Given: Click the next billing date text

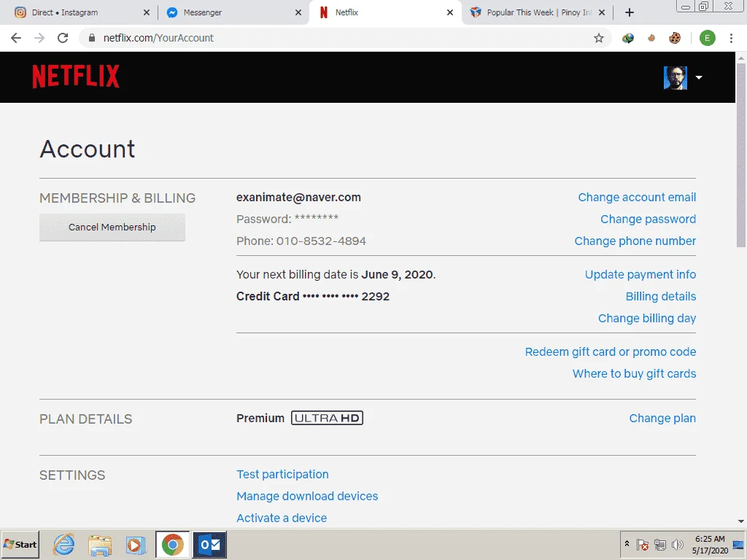Looking at the screenshot, I should (336, 274).
